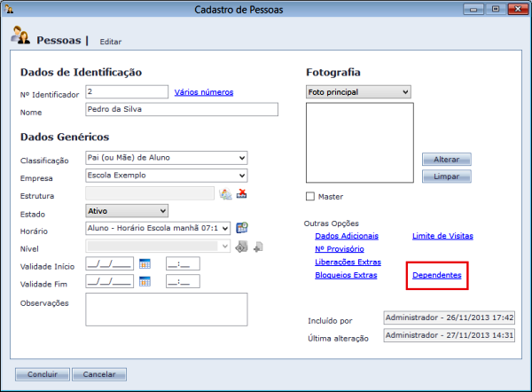The width and height of the screenshot is (532, 392).
Task: Open calendar picker for Validade Início
Action: 145,263
